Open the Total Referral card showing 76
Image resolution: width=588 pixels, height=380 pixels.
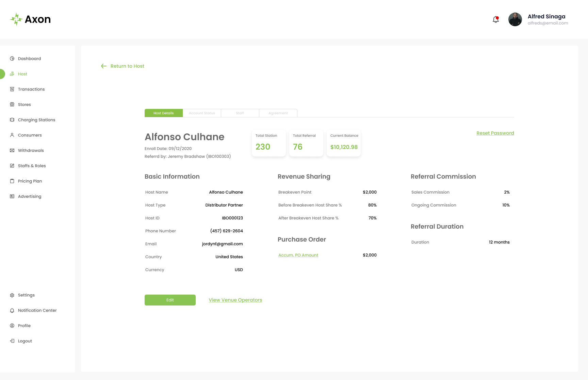point(306,143)
